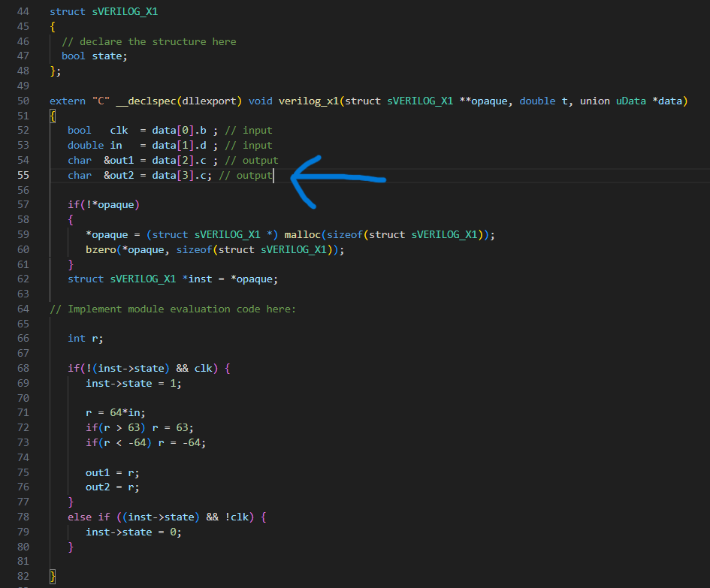The image size is (710, 588).
Task: Click 'out2 = r;' statement
Action: [112, 487]
